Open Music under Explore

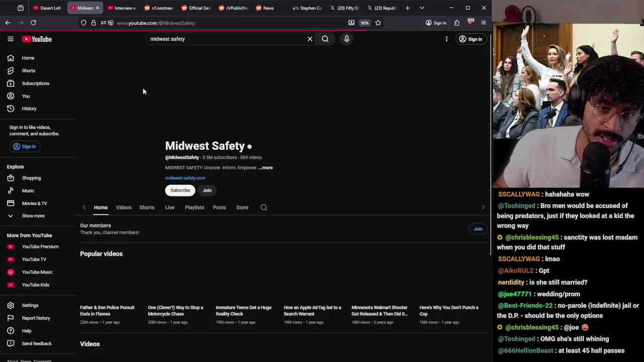pos(28,191)
